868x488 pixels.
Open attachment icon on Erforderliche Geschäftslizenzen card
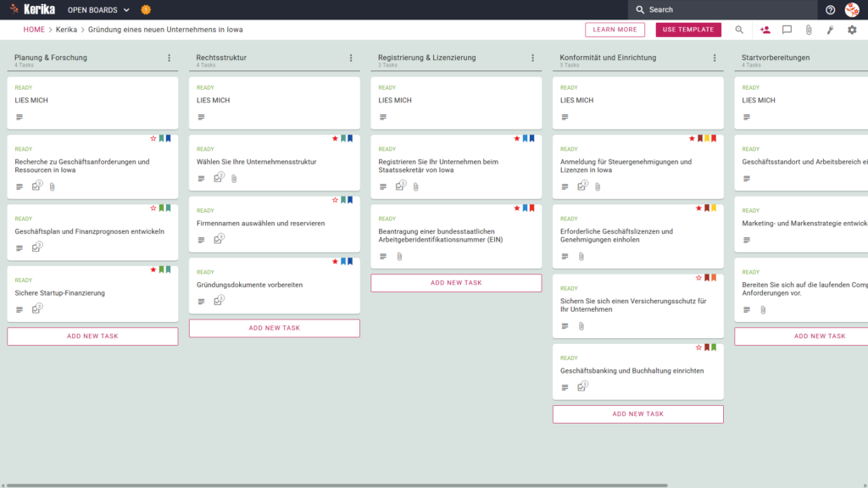(581, 257)
